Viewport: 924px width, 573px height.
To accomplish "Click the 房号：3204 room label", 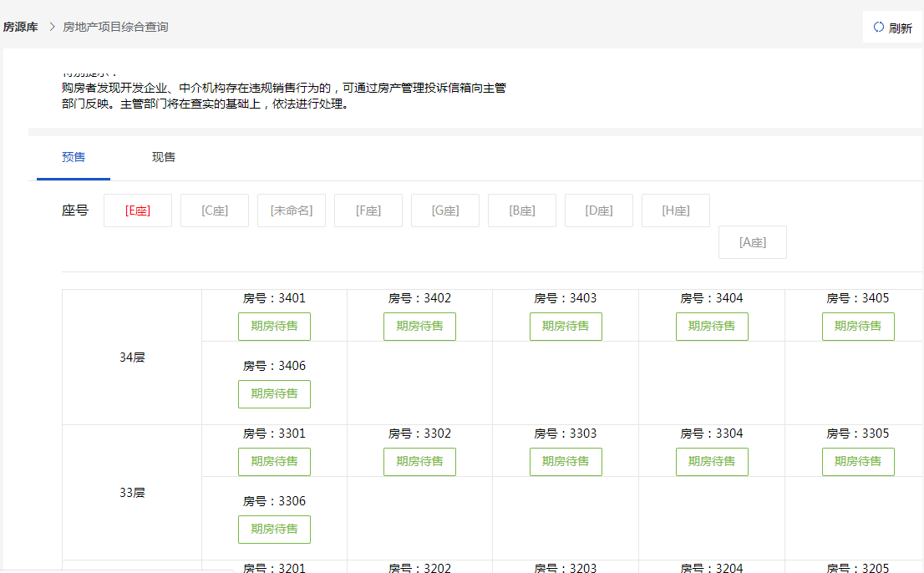I will [x=712, y=568].
